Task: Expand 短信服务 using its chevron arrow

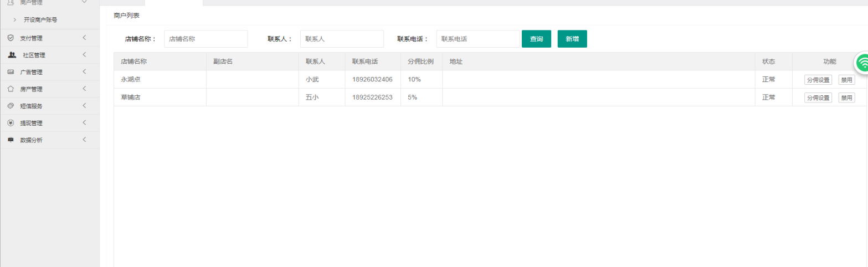Action: tap(84, 106)
